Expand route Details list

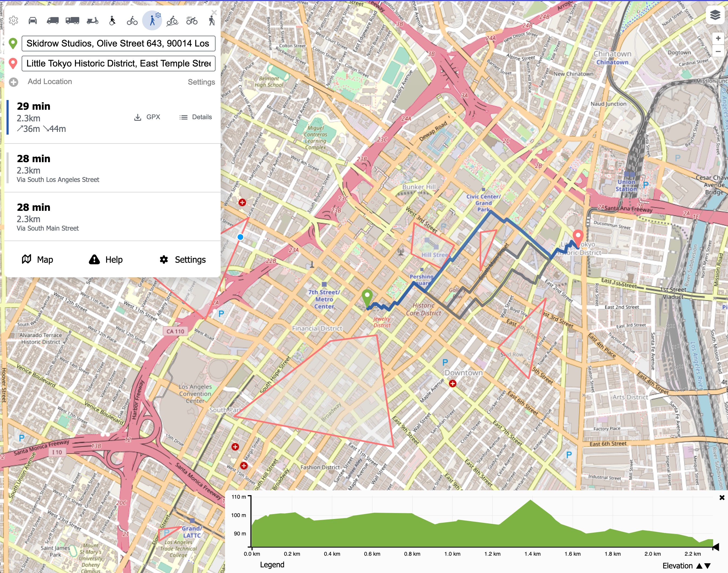click(196, 117)
